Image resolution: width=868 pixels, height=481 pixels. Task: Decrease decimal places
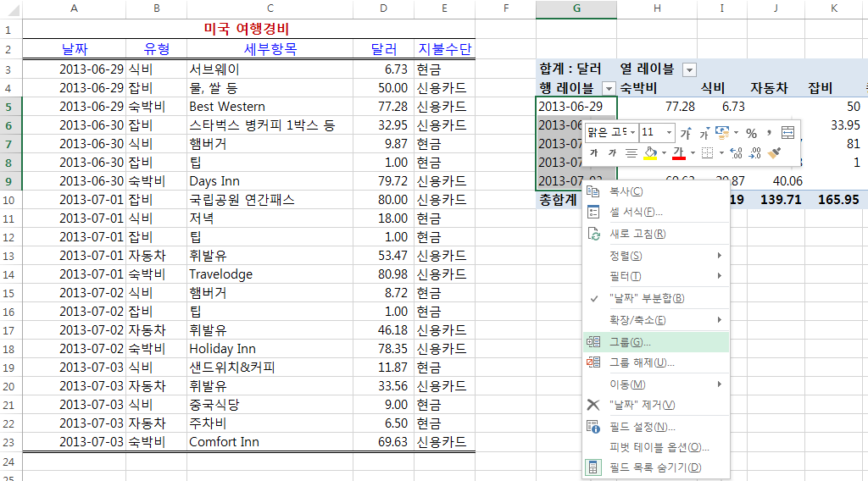[755, 152]
